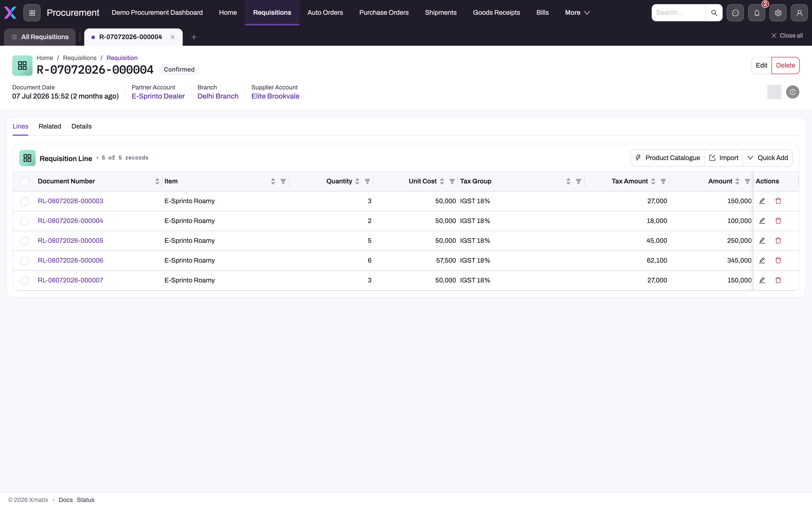This screenshot has height=508, width=812.
Task: Open the Docs footer link
Action: coord(65,500)
